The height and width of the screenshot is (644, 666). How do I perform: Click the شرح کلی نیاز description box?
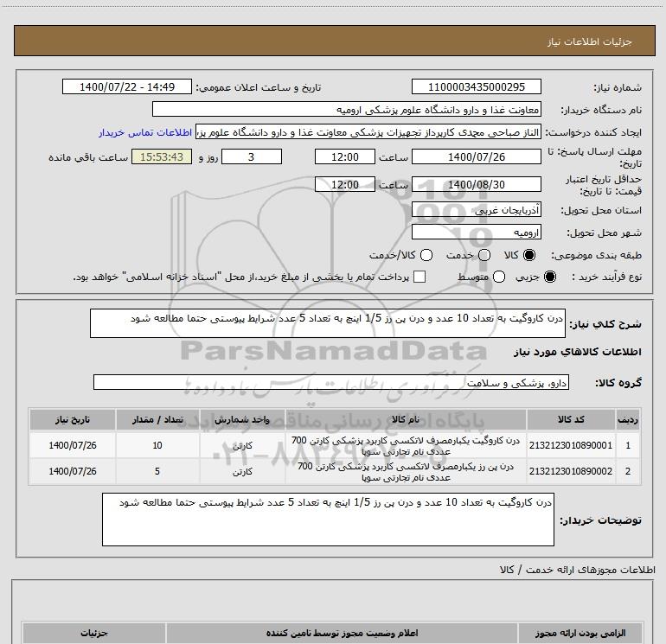[x=328, y=323]
